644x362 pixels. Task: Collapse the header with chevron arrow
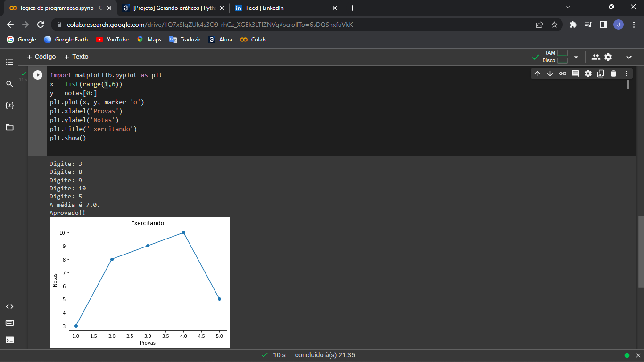pyautogui.click(x=629, y=57)
